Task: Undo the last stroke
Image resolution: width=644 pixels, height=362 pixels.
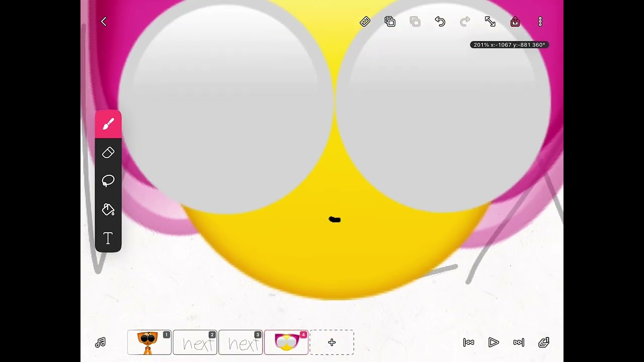Action: pos(440,22)
